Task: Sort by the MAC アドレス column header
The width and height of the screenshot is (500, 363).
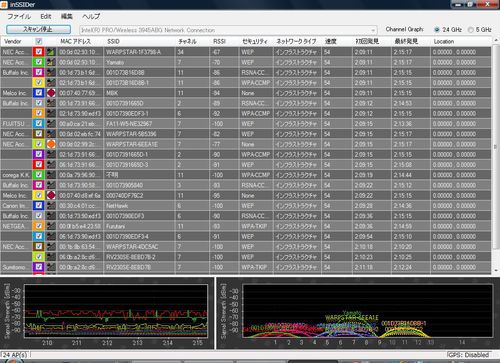Action: 80,41
